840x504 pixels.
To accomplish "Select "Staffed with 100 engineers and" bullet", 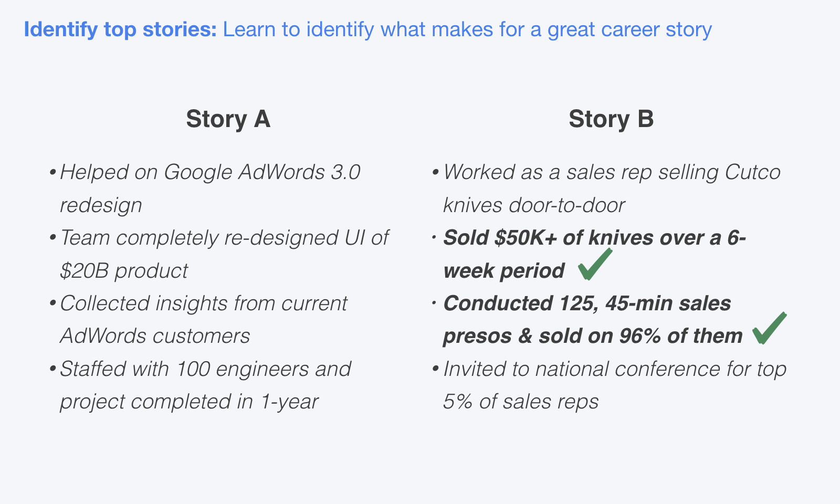I will coord(205,369).
